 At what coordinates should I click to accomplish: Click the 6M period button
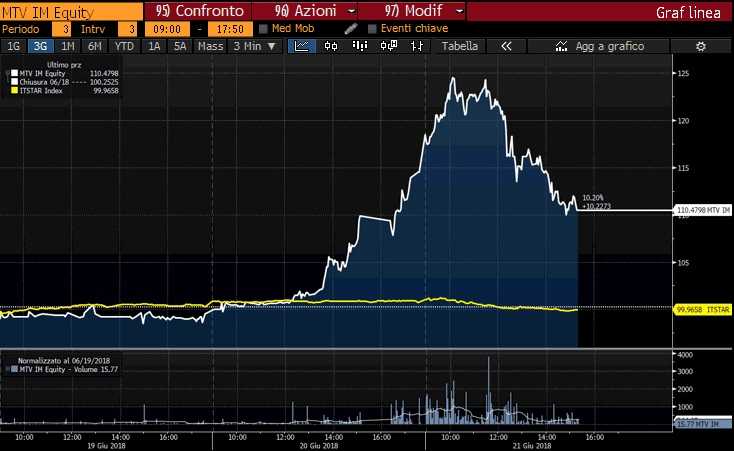pos(95,46)
